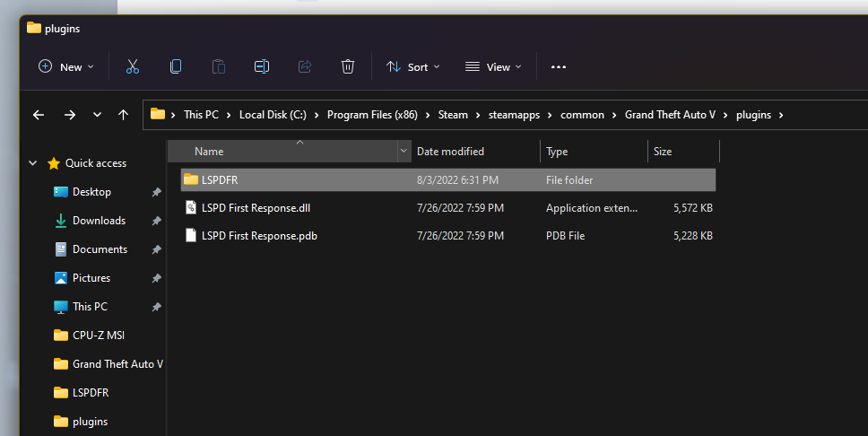Open the New item menu
The height and width of the screenshot is (436, 868).
tap(65, 67)
